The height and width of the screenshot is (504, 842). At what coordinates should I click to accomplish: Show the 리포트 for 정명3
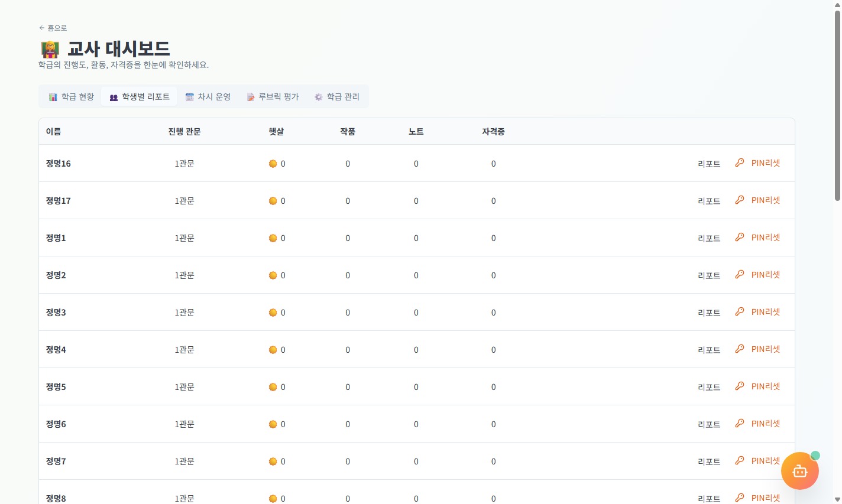tap(709, 313)
